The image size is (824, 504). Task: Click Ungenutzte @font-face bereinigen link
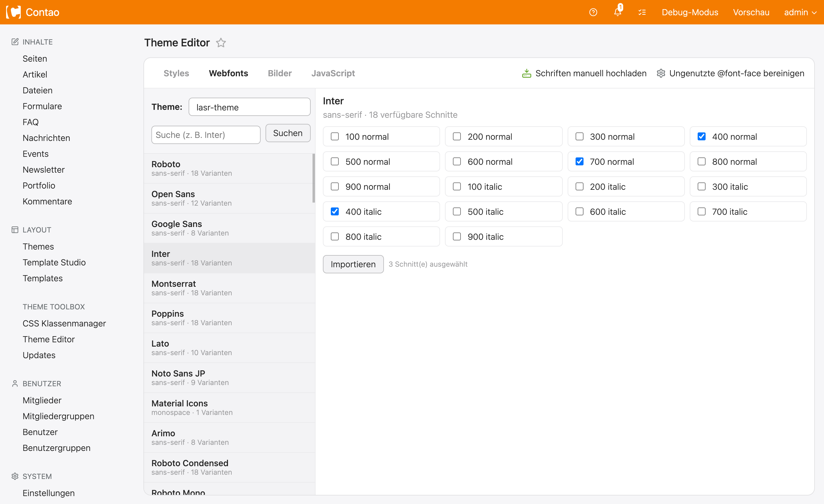click(x=736, y=73)
